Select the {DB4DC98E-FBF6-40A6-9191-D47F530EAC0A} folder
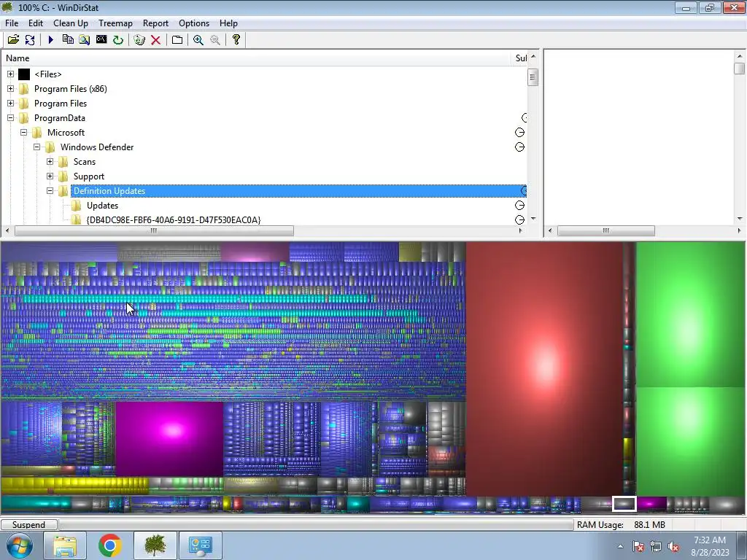The height and width of the screenshot is (560, 747). click(174, 220)
